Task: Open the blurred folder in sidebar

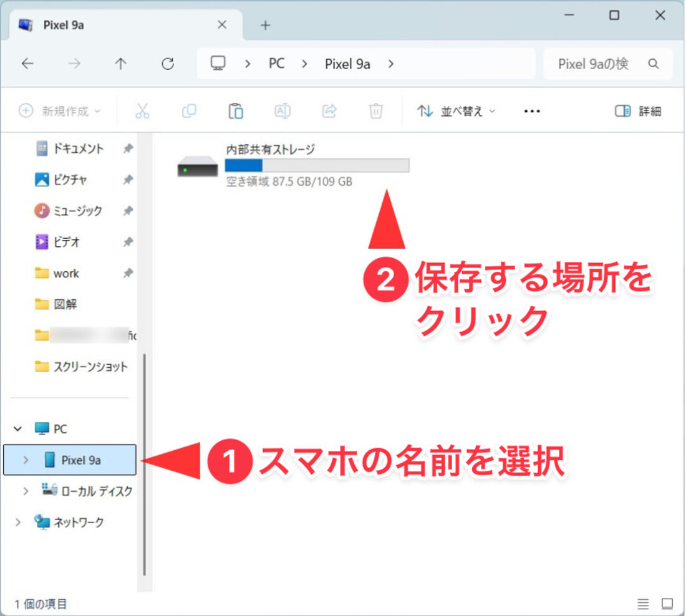Action: click(x=85, y=335)
